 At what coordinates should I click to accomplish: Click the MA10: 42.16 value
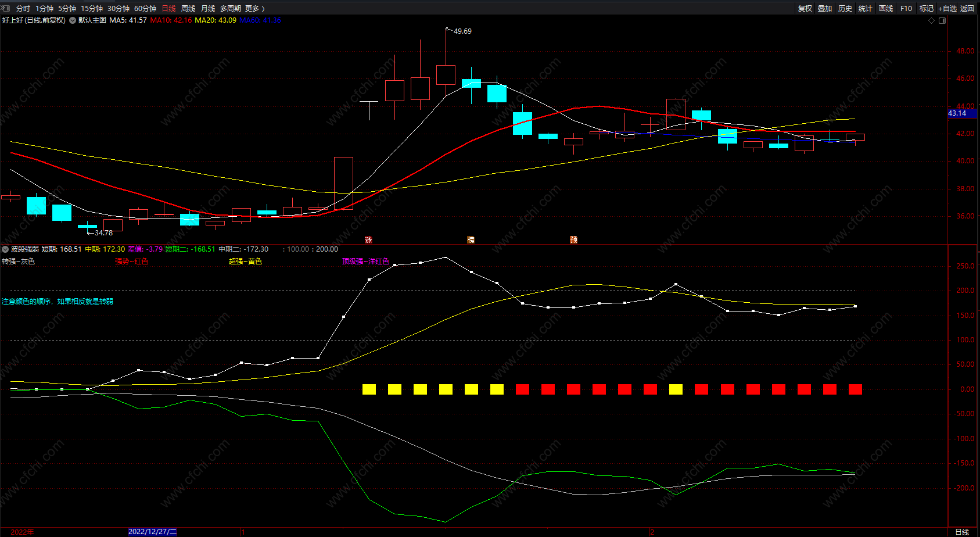(171, 20)
